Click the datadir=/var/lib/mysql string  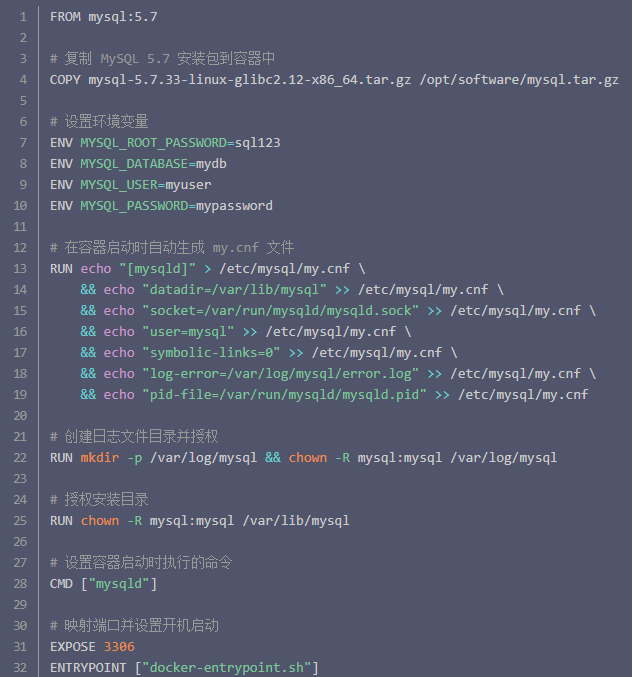coord(234,290)
